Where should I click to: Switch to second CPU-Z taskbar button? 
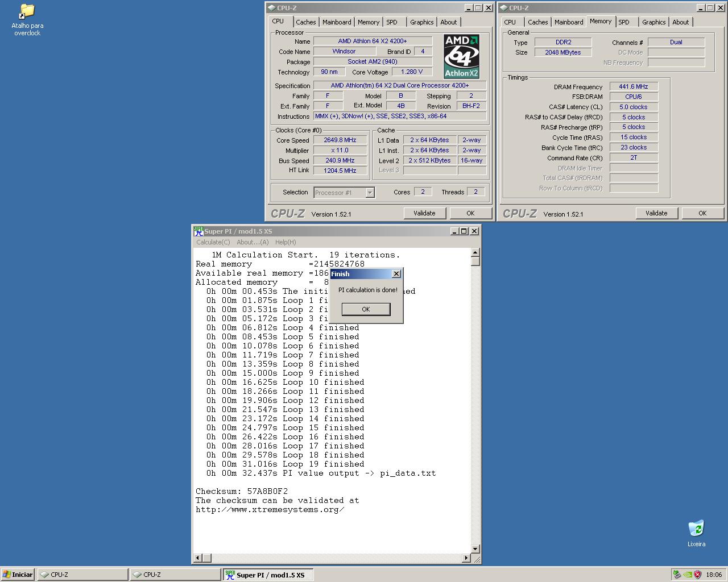click(175, 575)
